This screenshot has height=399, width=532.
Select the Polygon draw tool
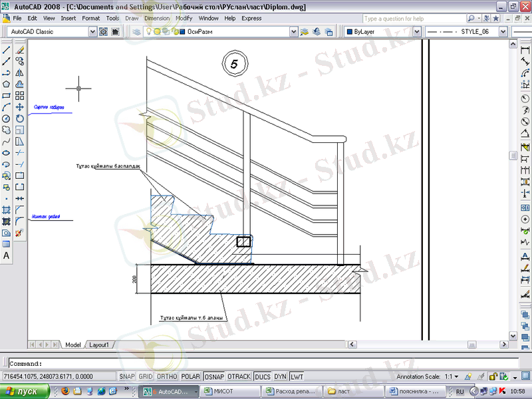[6, 84]
